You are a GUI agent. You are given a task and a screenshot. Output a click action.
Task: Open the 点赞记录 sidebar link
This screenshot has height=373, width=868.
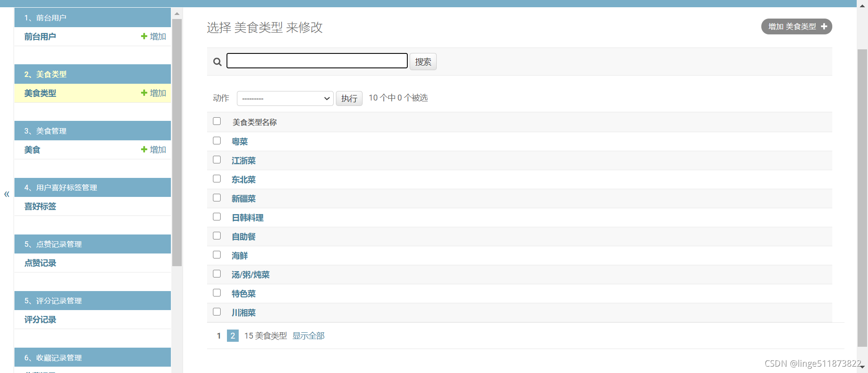click(x=40, y=263)
